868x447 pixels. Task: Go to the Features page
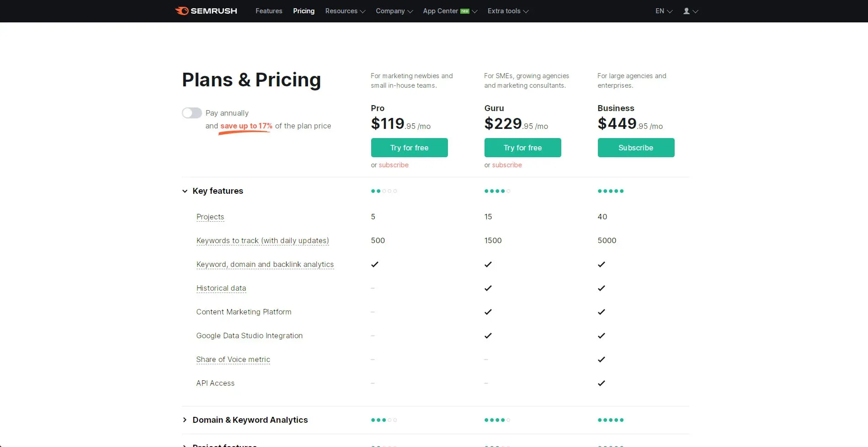point(269,11)
